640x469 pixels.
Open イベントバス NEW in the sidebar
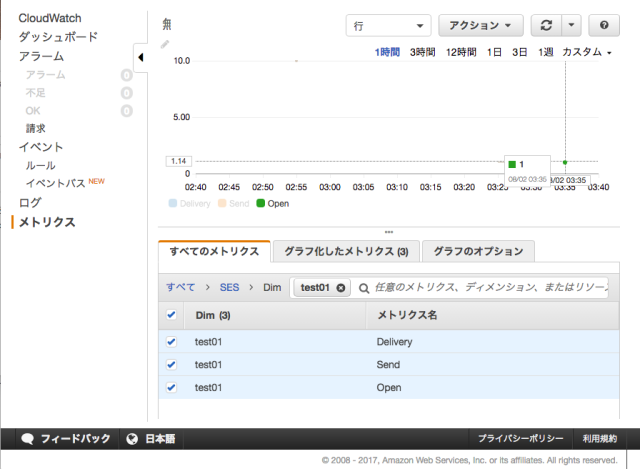pyautogui.click(x=65, y=183)
